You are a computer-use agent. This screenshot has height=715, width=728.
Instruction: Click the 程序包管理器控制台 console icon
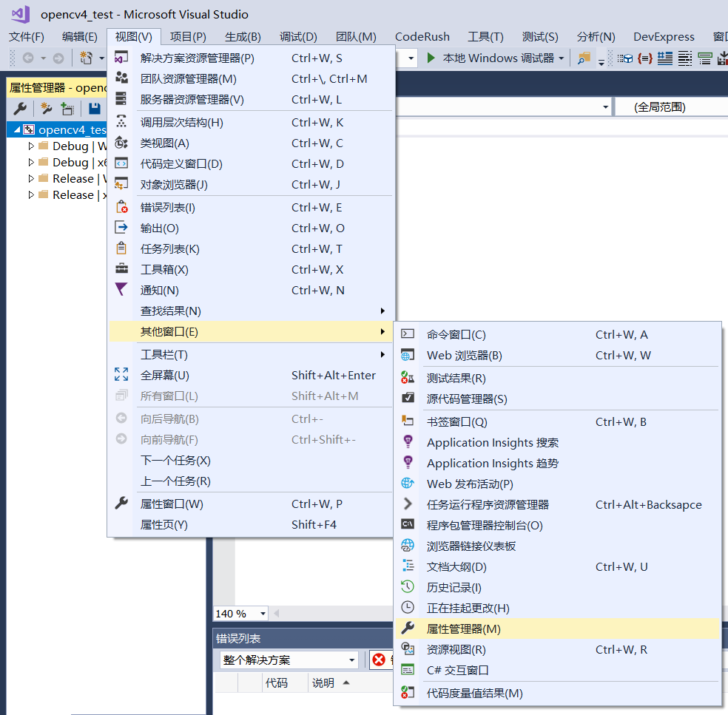(x=408, y=524)
